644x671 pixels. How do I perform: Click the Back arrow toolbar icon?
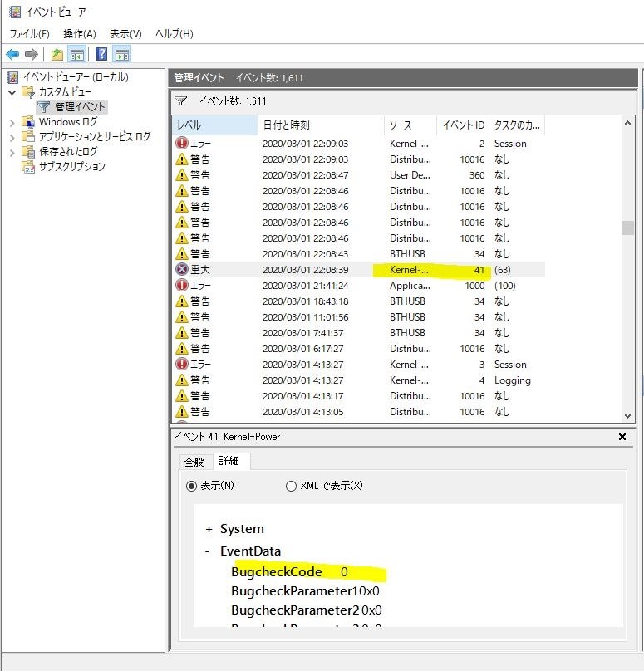coord(12,54)
